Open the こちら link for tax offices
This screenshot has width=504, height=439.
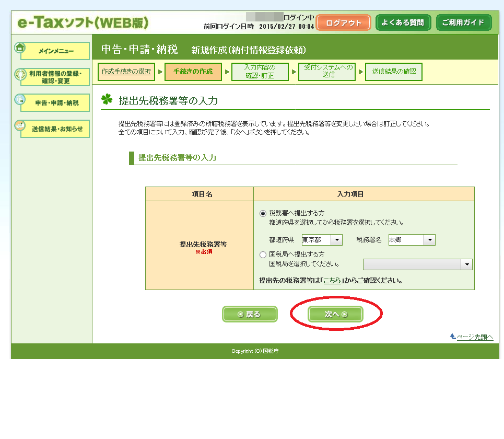pyautogui.click(x=333, y=281)
